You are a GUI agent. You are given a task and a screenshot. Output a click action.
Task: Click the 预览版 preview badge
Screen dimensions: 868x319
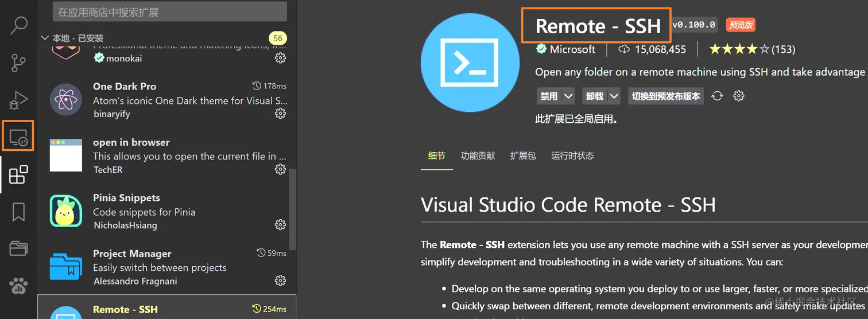point(740,25)
